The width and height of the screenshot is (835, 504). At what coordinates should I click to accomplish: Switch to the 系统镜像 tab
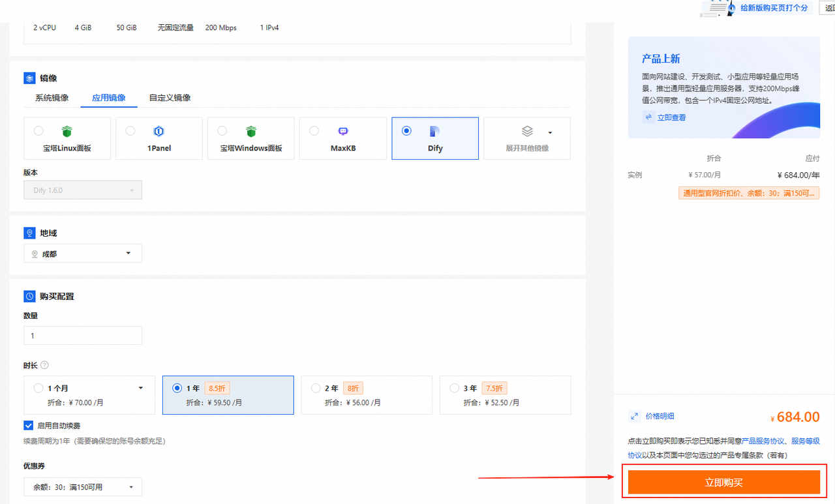(52, 98)
